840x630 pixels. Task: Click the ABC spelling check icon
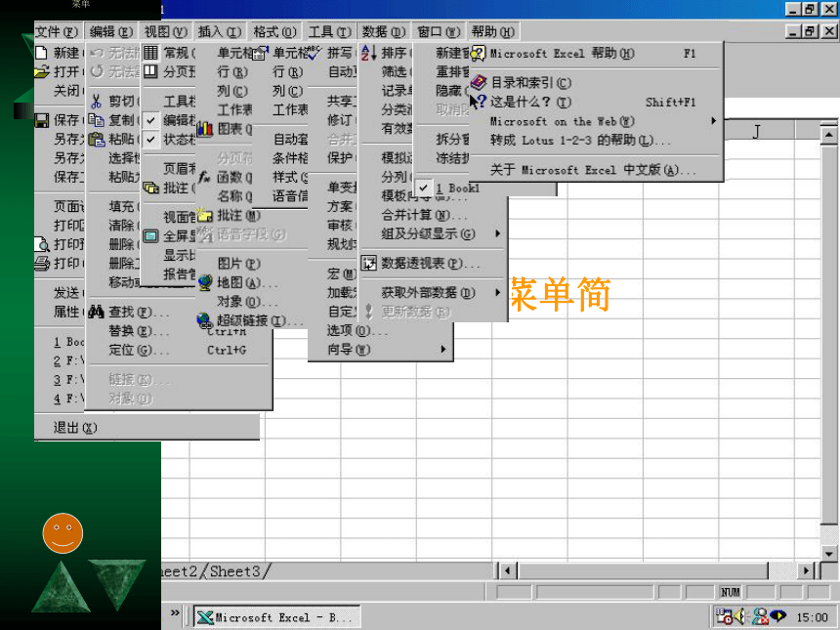[314, 53]
